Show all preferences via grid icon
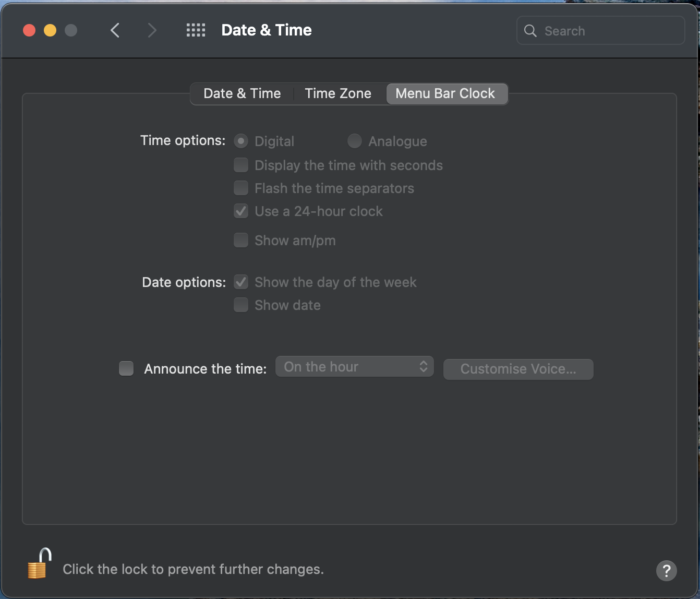 pos(196,30)
